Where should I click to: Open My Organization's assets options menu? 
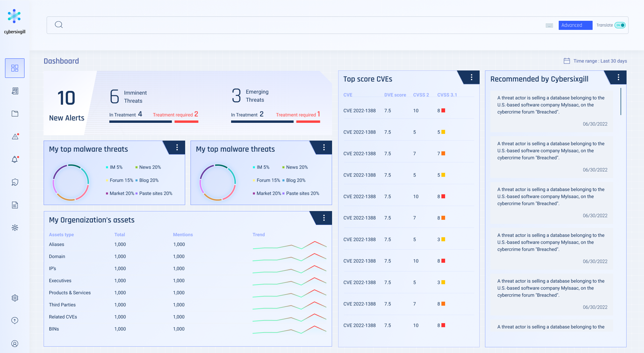click(324, 218)
